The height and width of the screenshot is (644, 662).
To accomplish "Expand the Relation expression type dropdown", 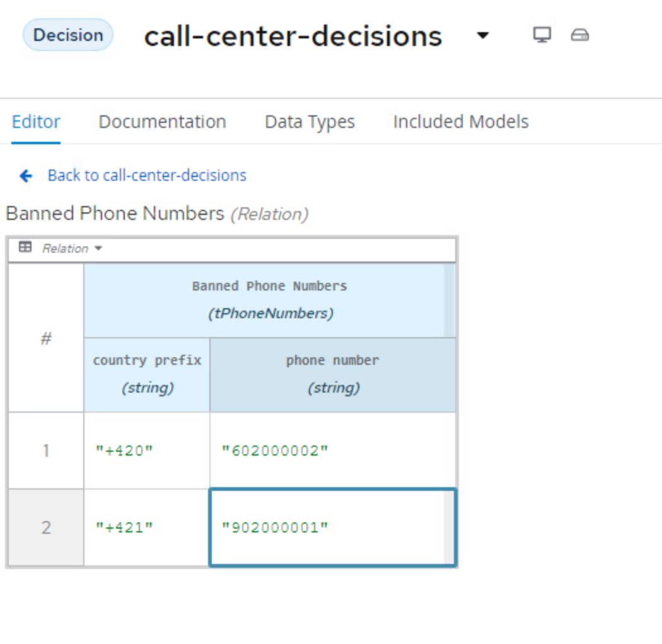I will coord(73,248).
